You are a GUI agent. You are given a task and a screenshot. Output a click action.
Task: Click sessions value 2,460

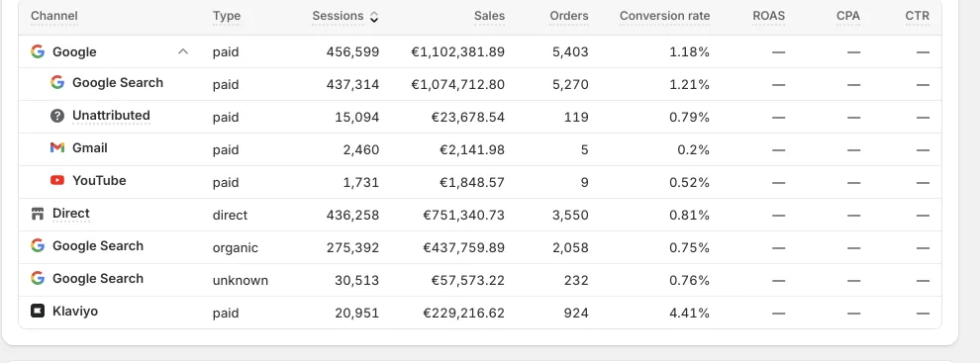tap(360, 150)
